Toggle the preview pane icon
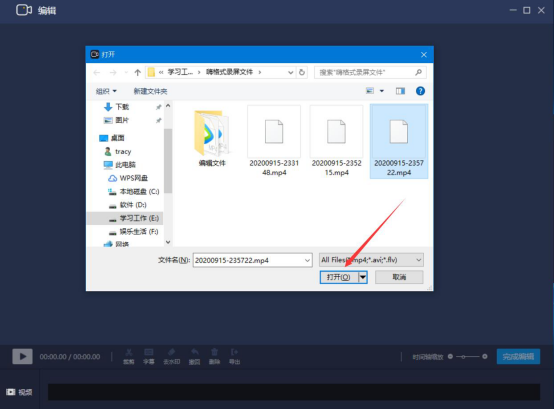Viewport: 554px width, 410px height. pos(400,91)
